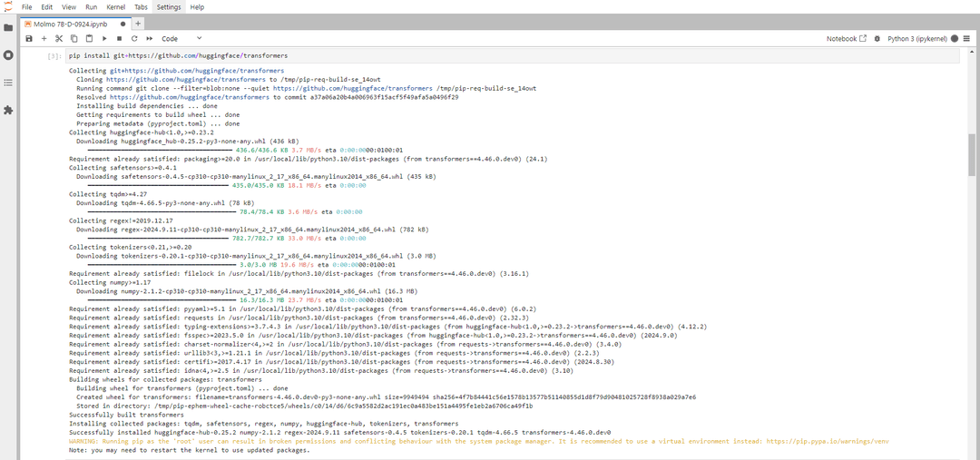The image size is (980, 460).
Task: Open the Edit menu
Action: 47,7
